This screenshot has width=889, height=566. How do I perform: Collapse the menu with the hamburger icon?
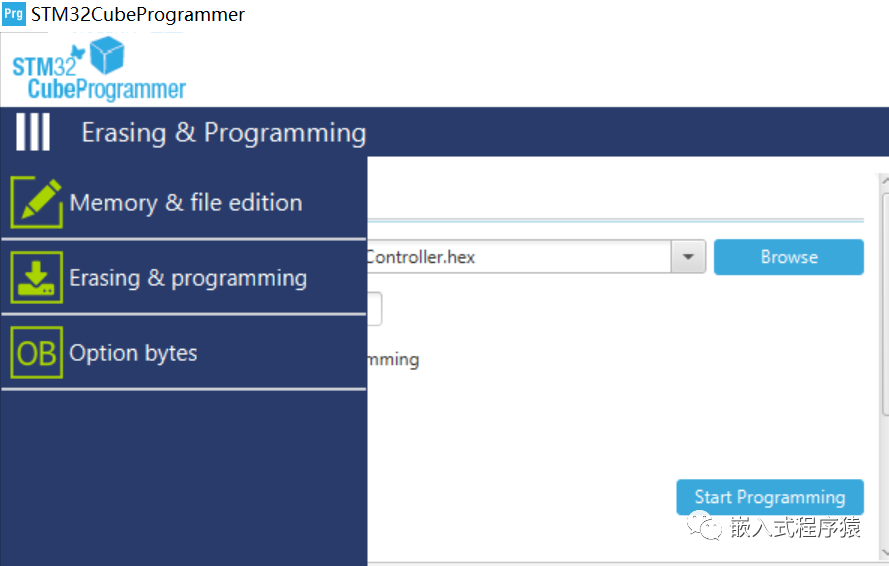[33, 132]
